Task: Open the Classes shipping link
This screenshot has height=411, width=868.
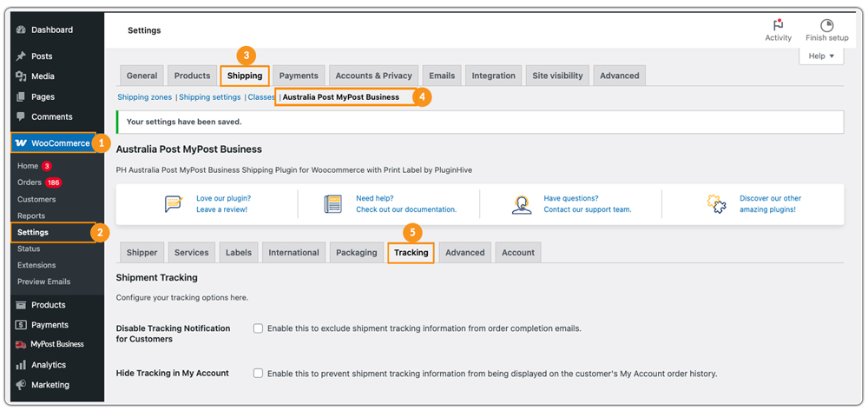Action: [261, 97]
